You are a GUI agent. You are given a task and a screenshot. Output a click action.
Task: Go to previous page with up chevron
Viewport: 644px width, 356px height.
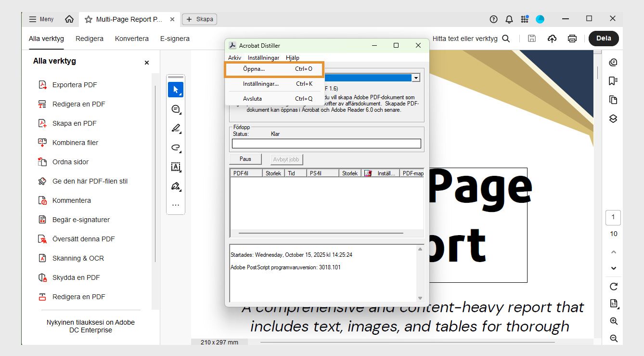point(614,252)
